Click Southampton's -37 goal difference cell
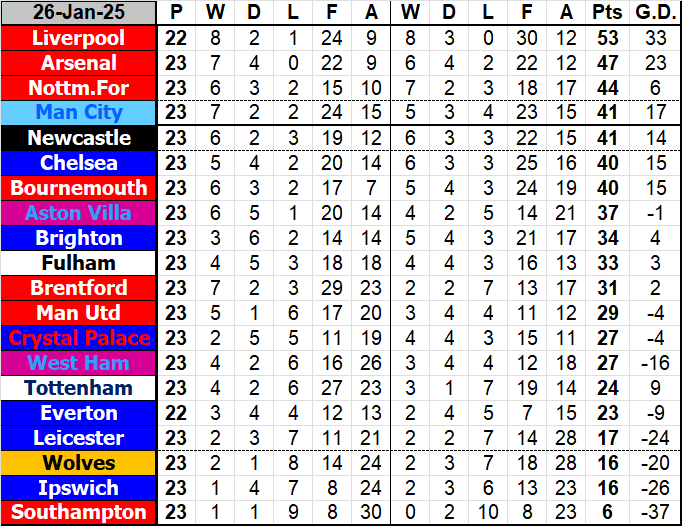682x526 pixels. pos(655,513)
